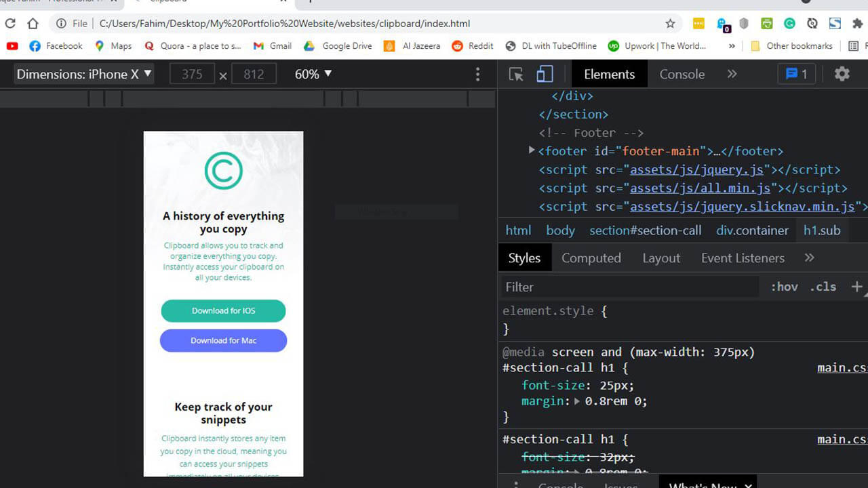Toggle the .cls element classes panel
The height and width of the screenshot is (488, 868).
pos(822,287)
